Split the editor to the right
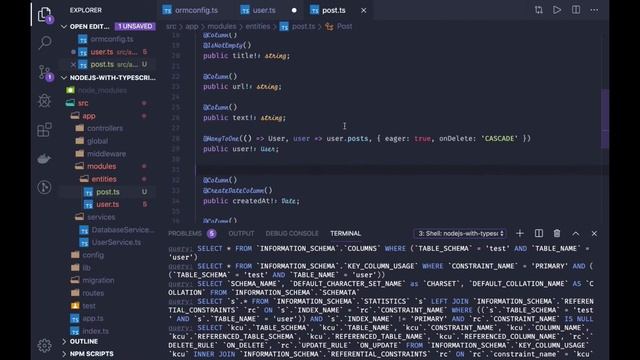 (x=576, y=10)
